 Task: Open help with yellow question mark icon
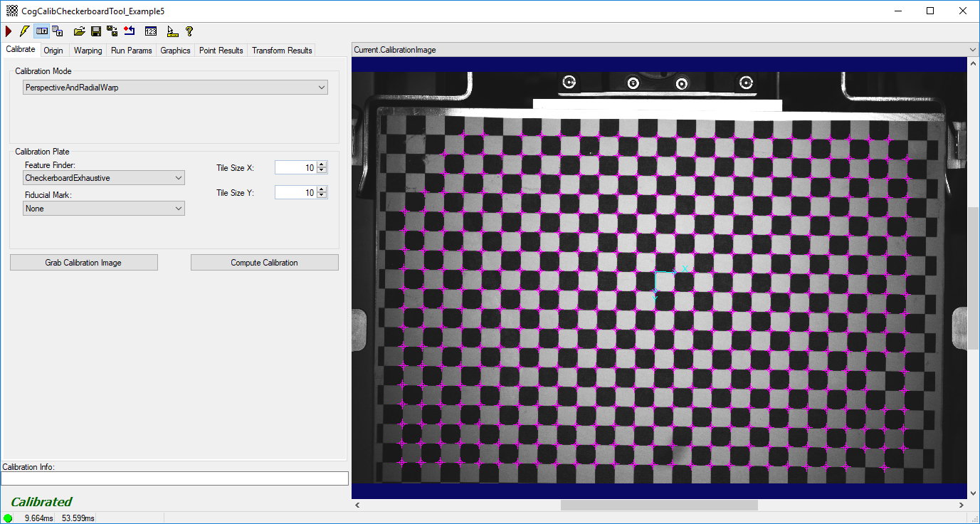pyautogui.click(x=189, y=31)
